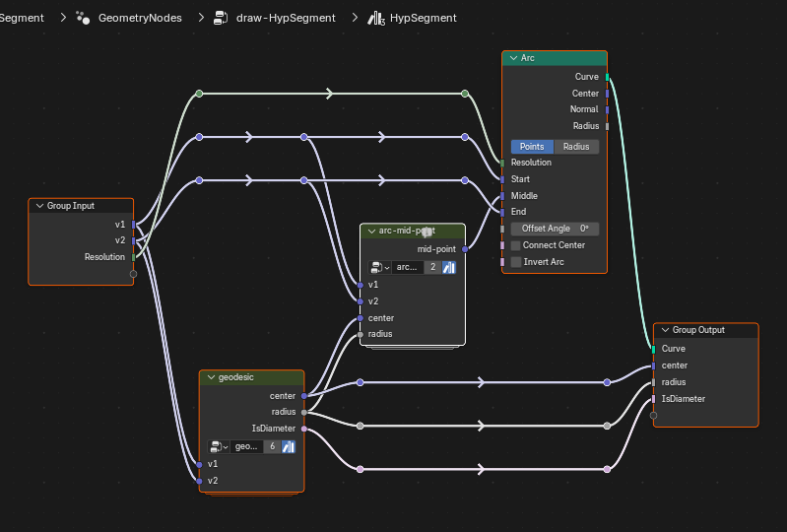Click the v2 input socket on arc-mid-point node
This screenshot has width=787, height=532.
[361, 301]
